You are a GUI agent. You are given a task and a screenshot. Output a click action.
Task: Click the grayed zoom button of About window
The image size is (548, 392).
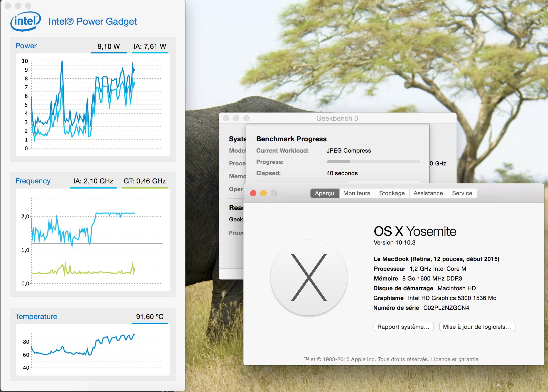click(274, 193)
